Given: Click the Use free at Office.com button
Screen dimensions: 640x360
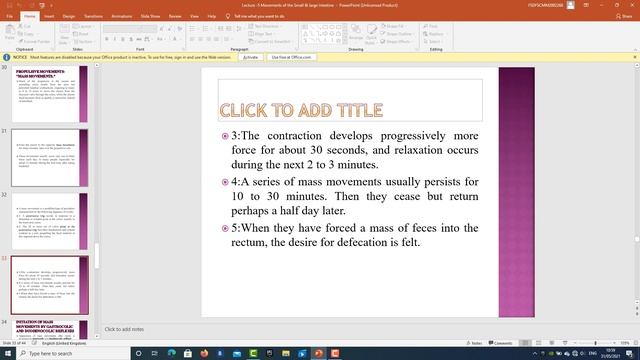Looking at the screenshot, I should [291, 58].
